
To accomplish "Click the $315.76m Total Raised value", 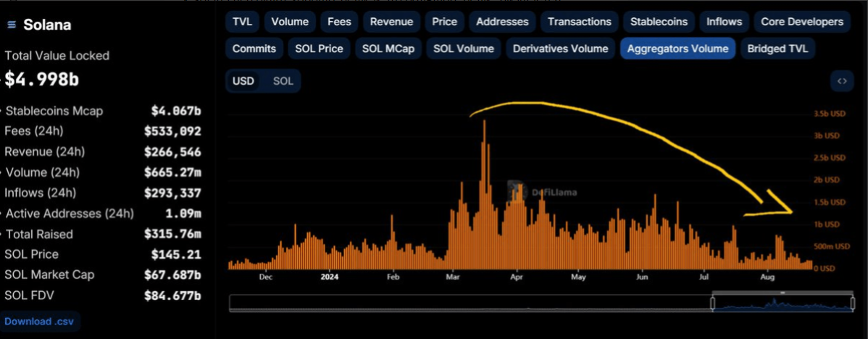I will coord(172,234).
